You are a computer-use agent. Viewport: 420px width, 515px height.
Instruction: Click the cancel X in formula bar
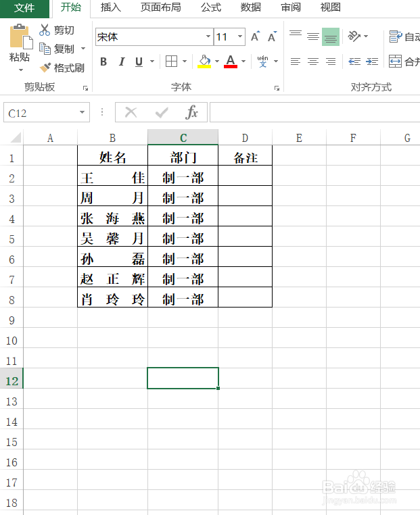point(131,113)
